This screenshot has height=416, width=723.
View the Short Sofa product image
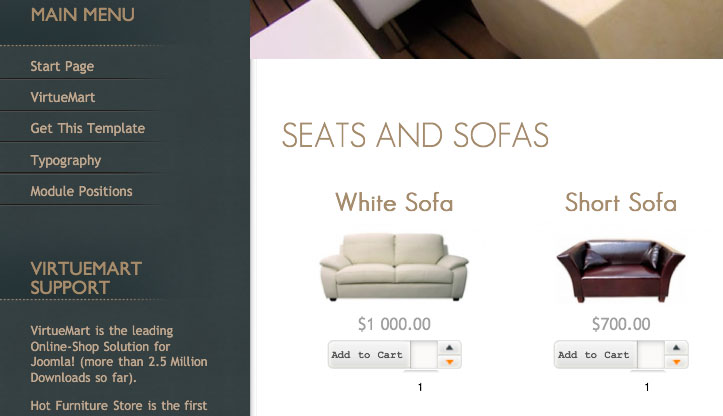621,270
